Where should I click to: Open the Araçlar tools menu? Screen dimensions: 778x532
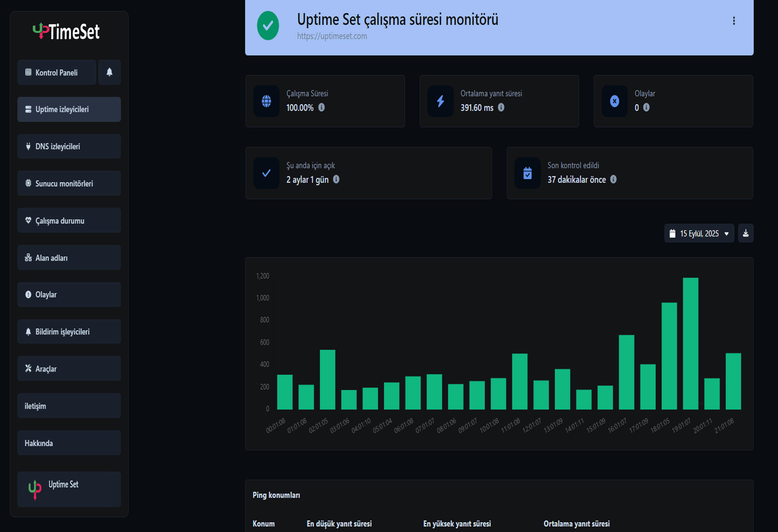(x=69, y=369)
